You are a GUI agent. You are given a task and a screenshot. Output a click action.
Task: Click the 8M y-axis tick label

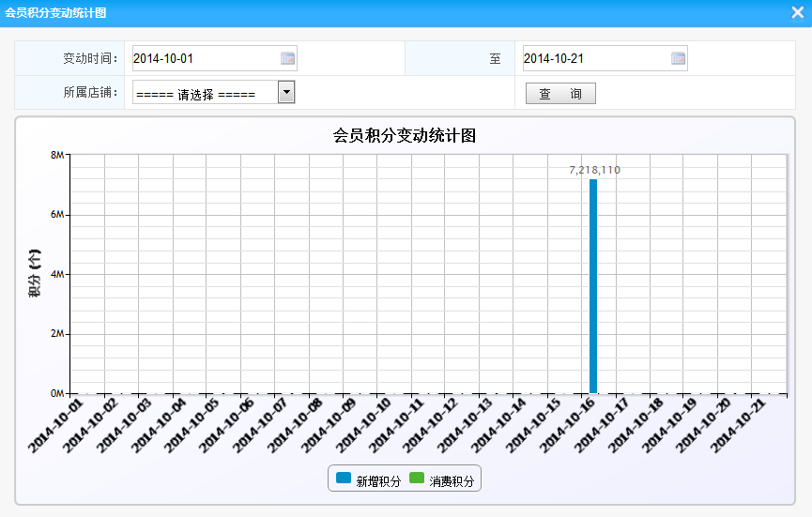(x=56, y=155)
